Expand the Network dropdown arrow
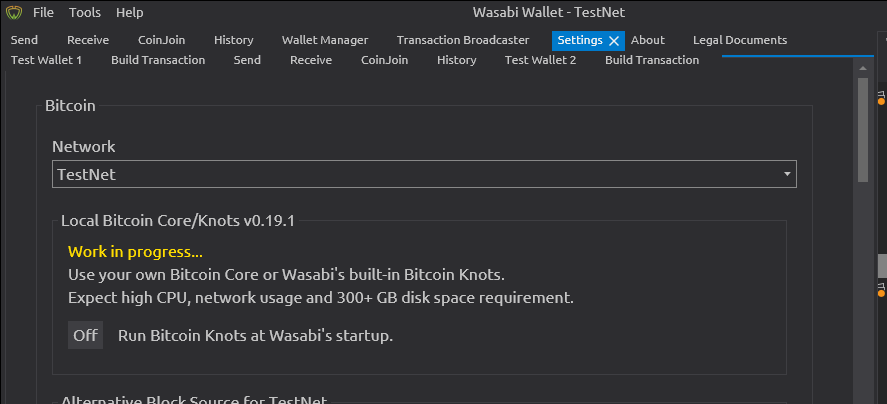This screenshot has width=887, height=404. click(x=787, y=174)
